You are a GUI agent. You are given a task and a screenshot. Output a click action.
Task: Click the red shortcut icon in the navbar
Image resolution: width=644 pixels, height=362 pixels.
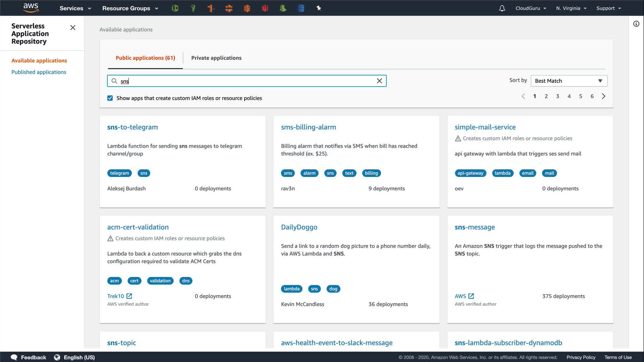pos(265,8)
